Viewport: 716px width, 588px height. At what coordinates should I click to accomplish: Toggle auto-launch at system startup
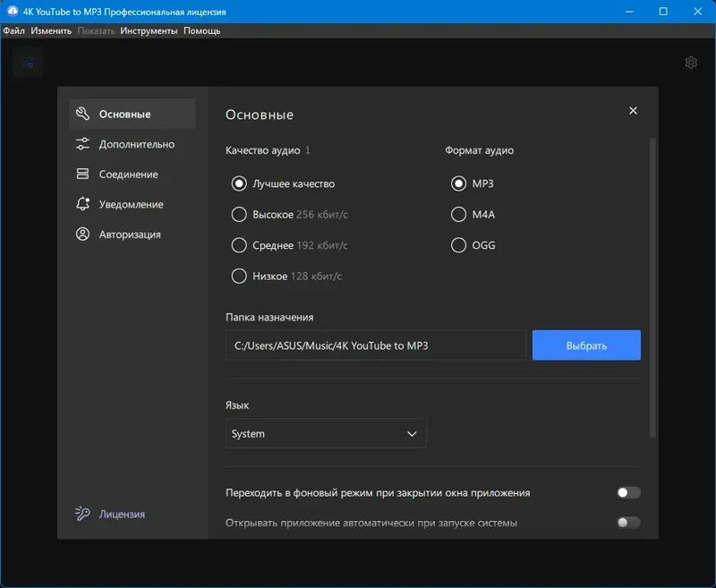click(x=628, y=523)
